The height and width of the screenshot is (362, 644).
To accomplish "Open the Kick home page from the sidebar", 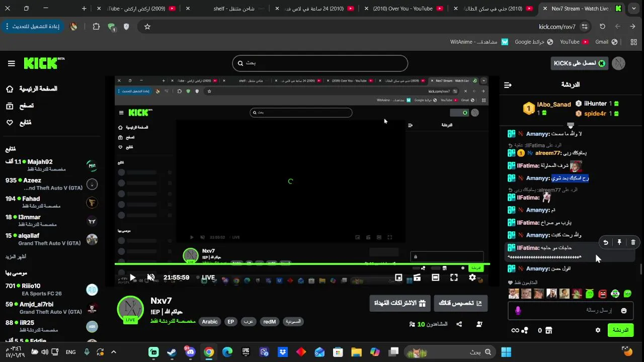I will coord(31,89).
